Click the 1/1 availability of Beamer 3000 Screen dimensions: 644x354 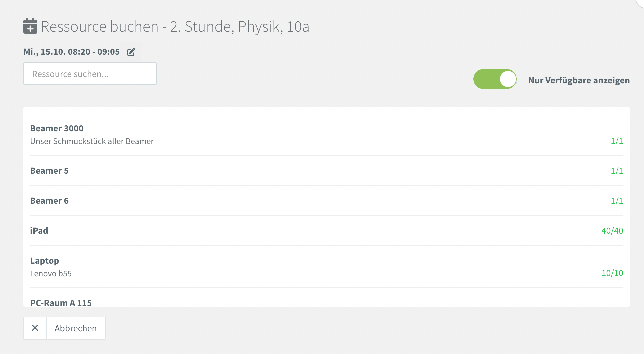(x=617, y=141)
